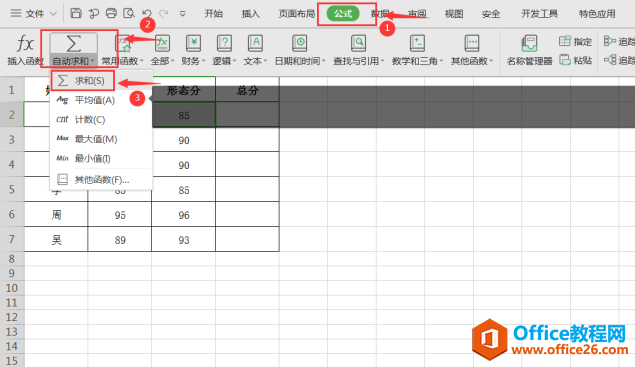Click the cell with value 96
Image resolution: width=635 pixels, height=367 pixels.
coord(184,215)
